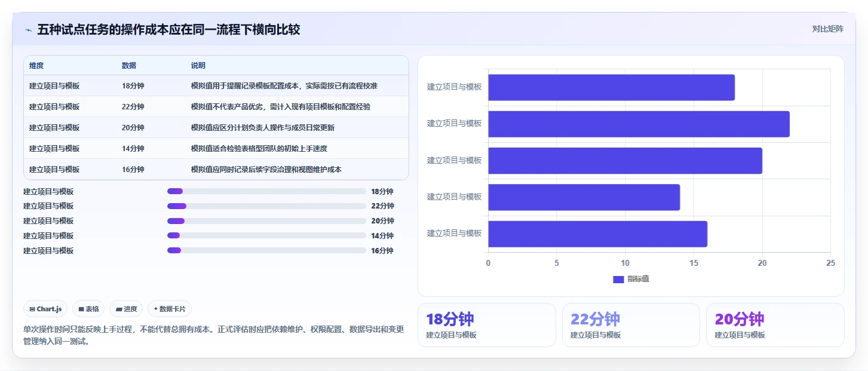Screen dimensions: 868x371
Task: Click the chart bar reaching 20
Action: (x=625, y=161)
